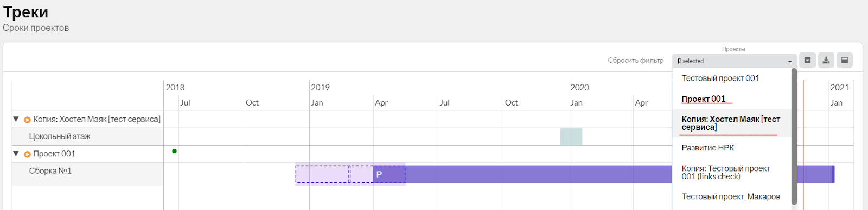
Task: Select Тестовый проект_Макаров option
Action: (732, 196)
